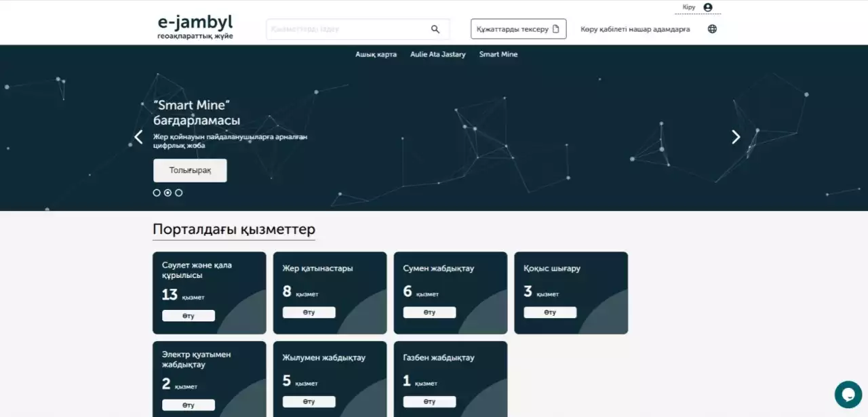Click the search magnifier icon
The width and height of the screenshot is (868, 417).
(435, 29)
